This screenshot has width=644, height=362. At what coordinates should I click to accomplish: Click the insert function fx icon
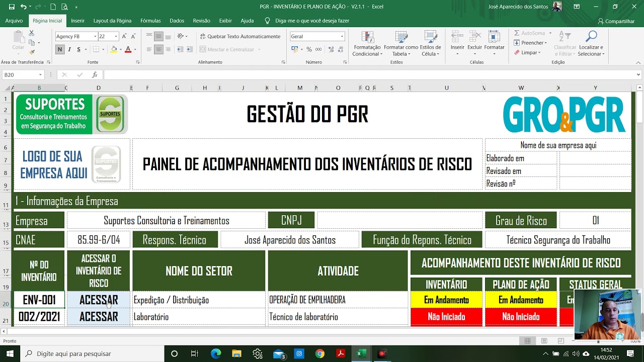[95, 75]
